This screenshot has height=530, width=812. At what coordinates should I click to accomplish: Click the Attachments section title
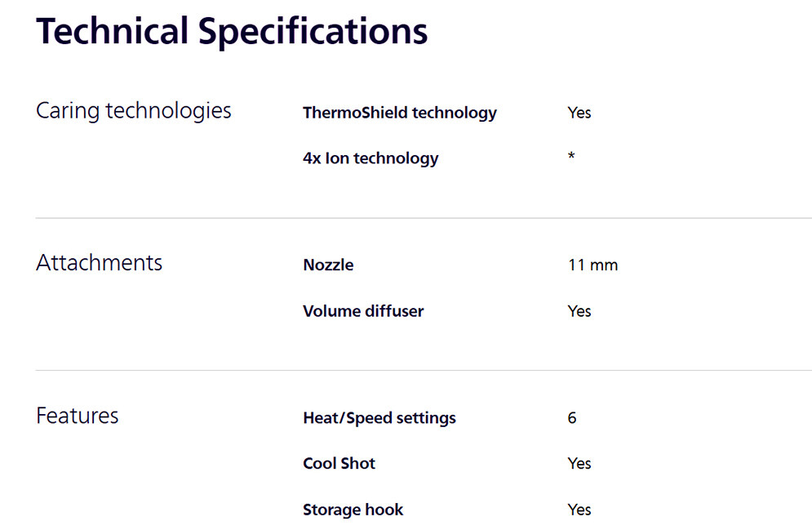click(100, 263)
